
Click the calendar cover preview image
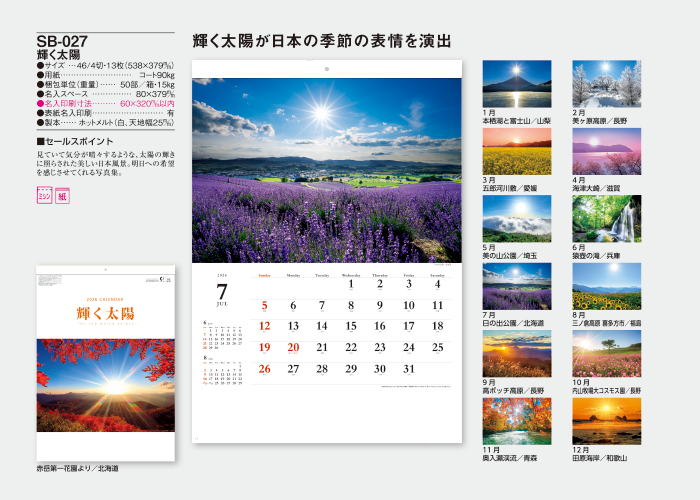105,364
